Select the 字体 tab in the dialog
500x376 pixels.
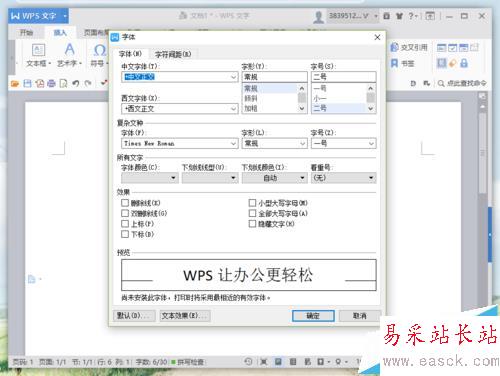tap(130, 54)
